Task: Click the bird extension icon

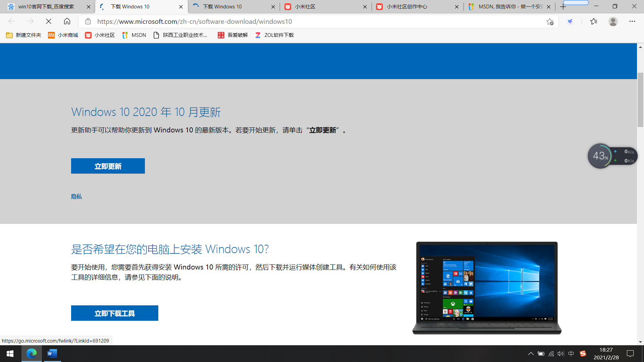Action: pyautogui.click(x=570, y=21)
